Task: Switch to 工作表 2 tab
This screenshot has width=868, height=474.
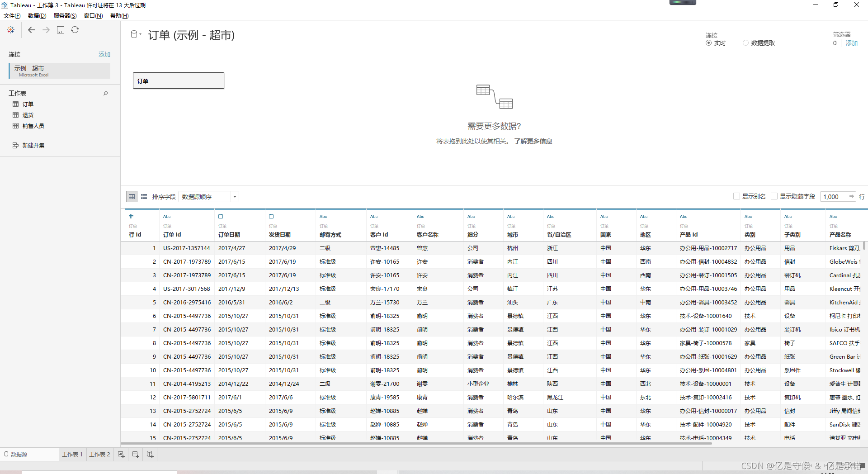Action: (x=99, y=454)
